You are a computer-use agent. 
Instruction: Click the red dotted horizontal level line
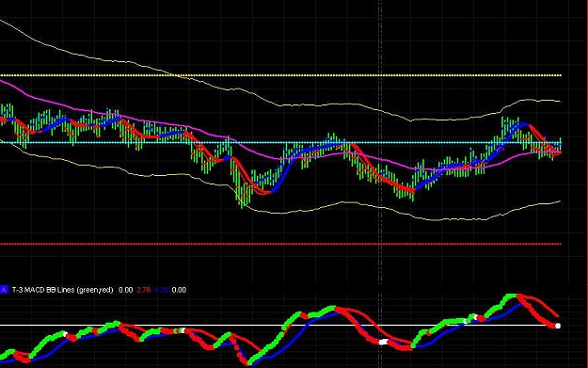[x=280, y=244]
